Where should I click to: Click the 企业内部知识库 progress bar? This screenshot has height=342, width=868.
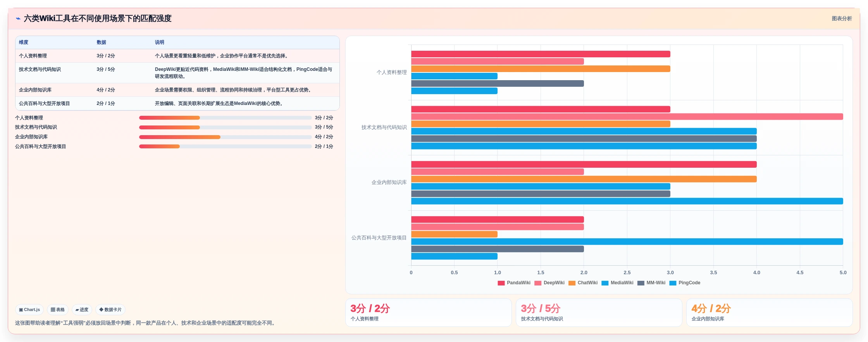(225, 137)
